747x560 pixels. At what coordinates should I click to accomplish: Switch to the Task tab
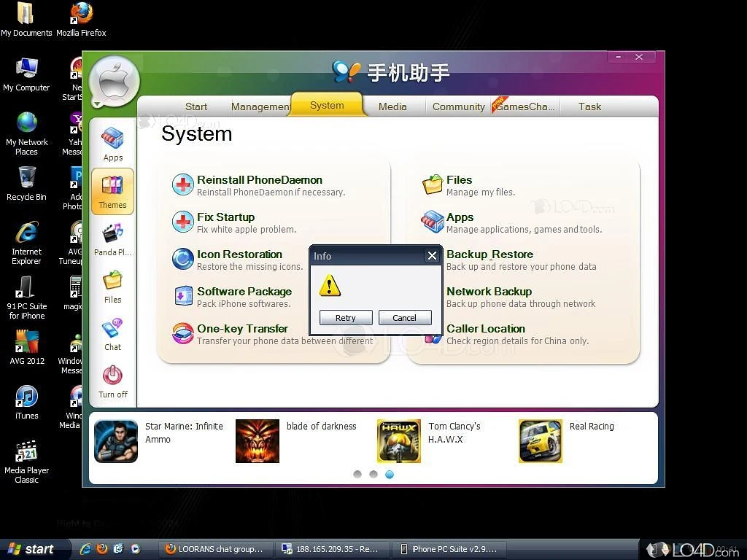(x=589, y=106)
